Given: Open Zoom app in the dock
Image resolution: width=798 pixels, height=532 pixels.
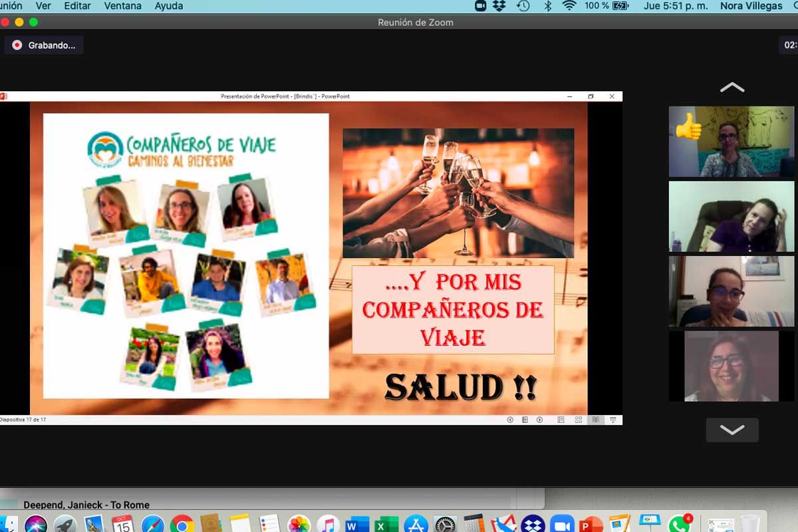Looking at the screenshot, I should point(562,524).
